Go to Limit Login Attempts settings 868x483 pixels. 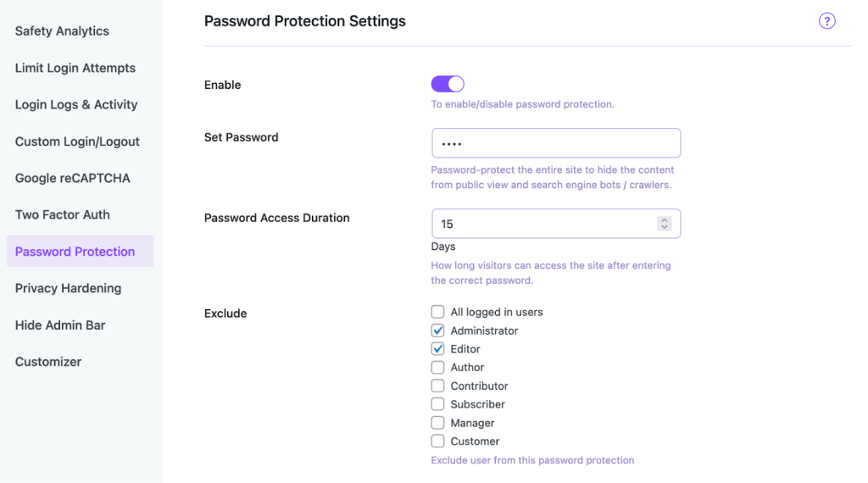[75, 68]
